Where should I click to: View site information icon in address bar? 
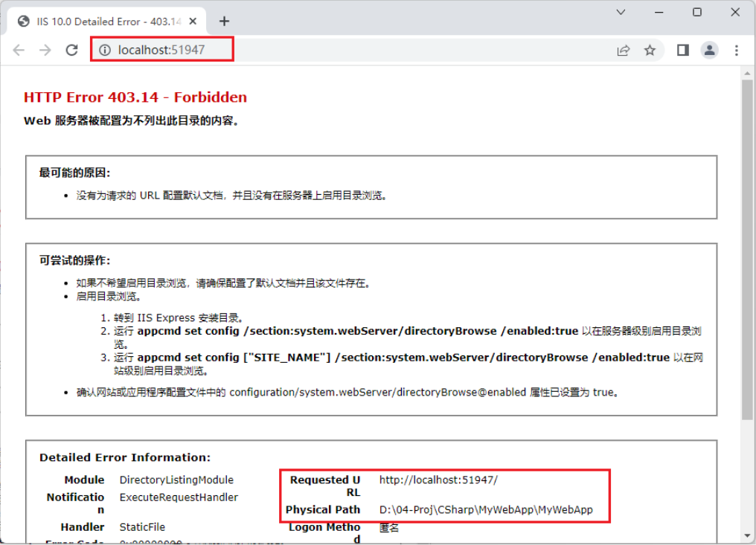105,50
